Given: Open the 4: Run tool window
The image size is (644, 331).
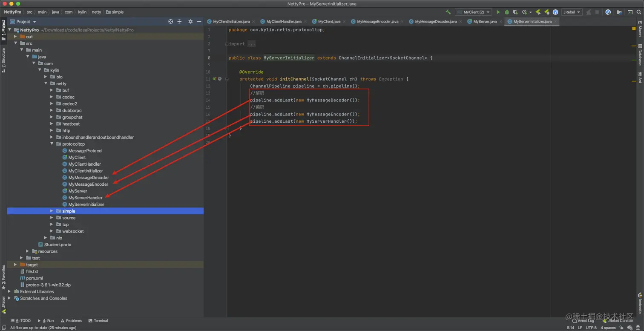Looking at the screenshot, I should (46, 321).
